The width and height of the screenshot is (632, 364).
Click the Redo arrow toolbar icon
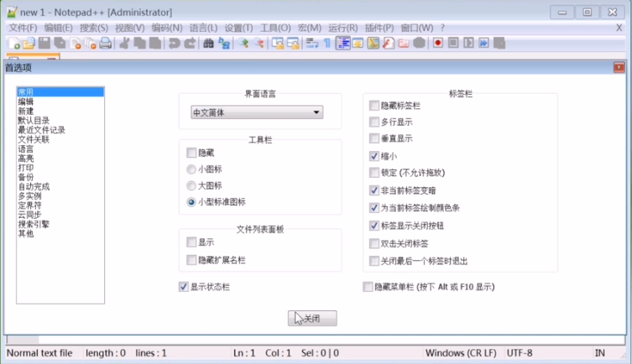point(190,43)
